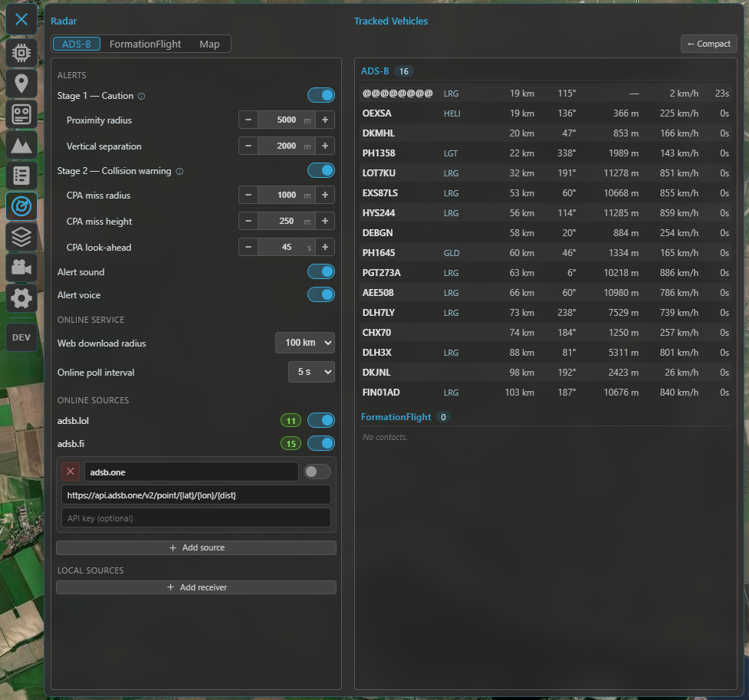Toggle Stage 1 Caution alert switch
749x700 pixels.
tap(321, 95)
